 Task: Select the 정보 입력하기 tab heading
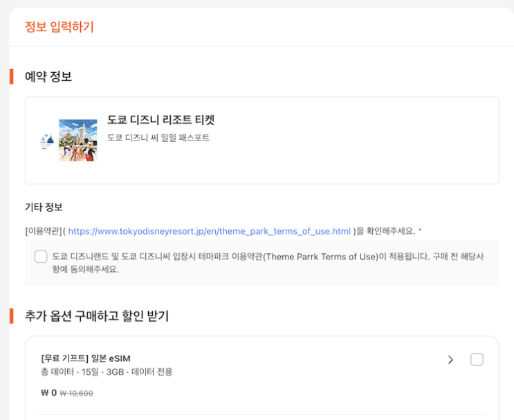[x=59, y=26]
